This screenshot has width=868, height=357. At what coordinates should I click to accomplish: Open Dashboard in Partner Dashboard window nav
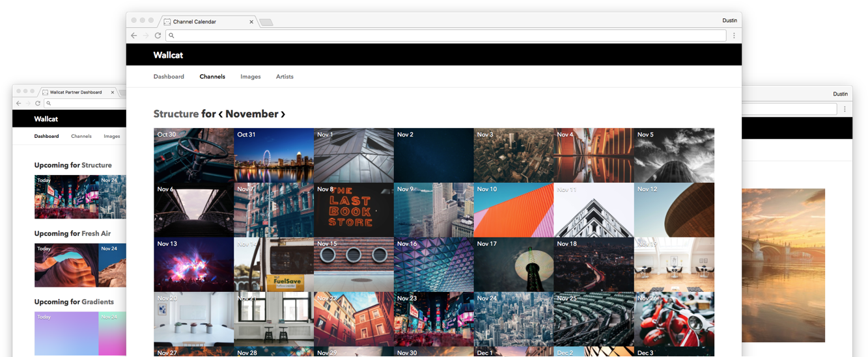(47, 137)
